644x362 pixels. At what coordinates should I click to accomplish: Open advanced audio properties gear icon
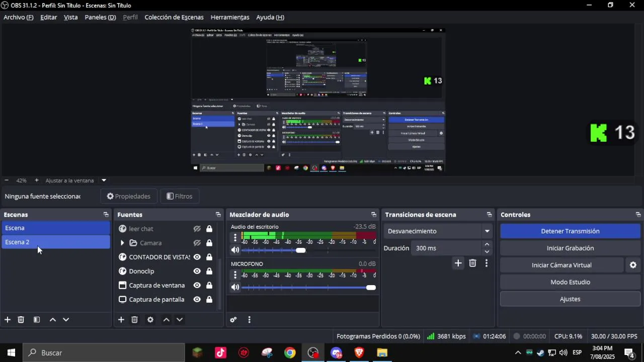point(233,320)
